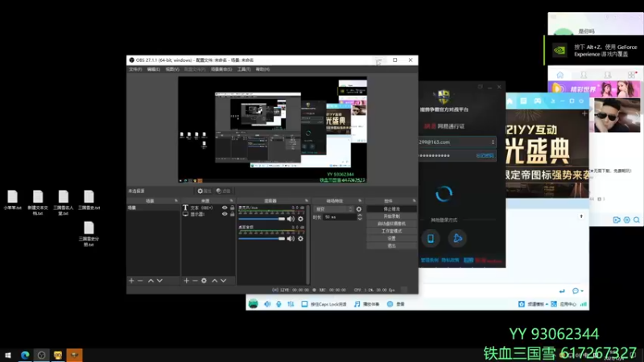Move source down in sources list

coord(224,281)
